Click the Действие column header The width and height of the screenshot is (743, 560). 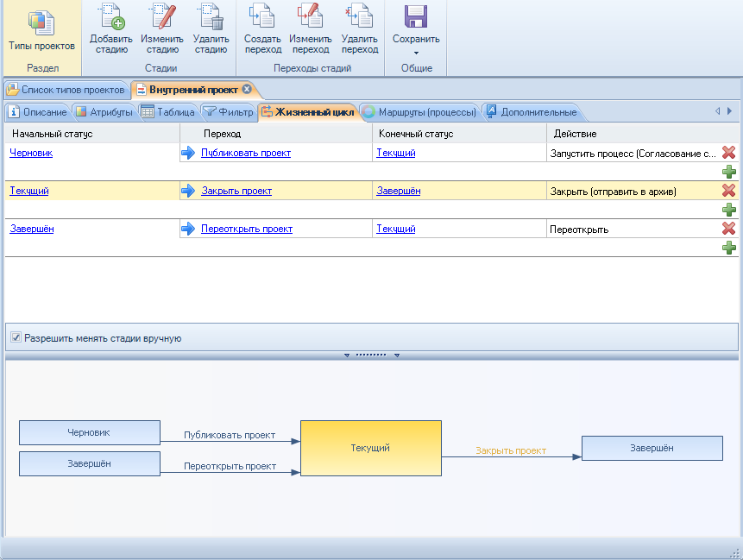tap(643, 134)
